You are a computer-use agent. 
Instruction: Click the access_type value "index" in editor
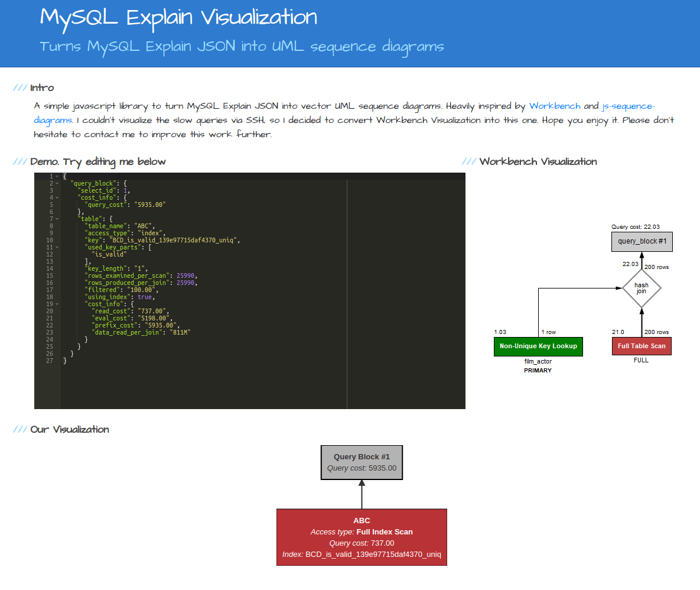150,233
